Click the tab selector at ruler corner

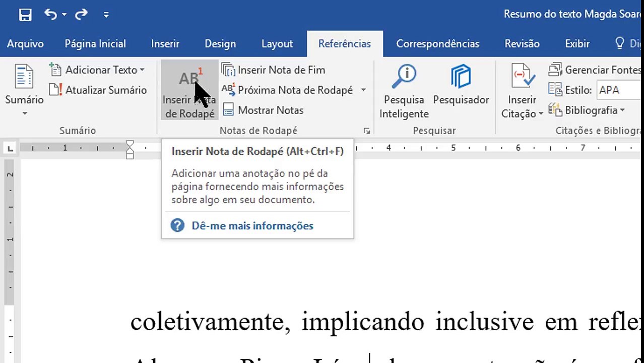point(10,148)
